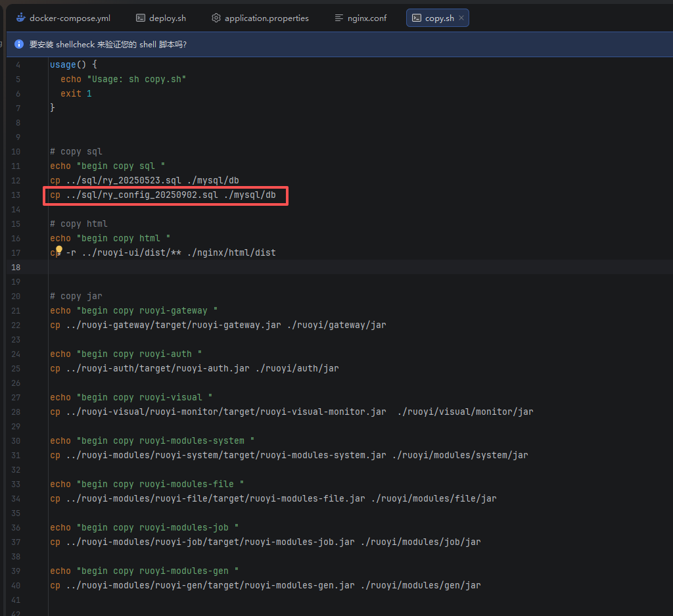Click the shellcheck install notification text

pos(108,44)
